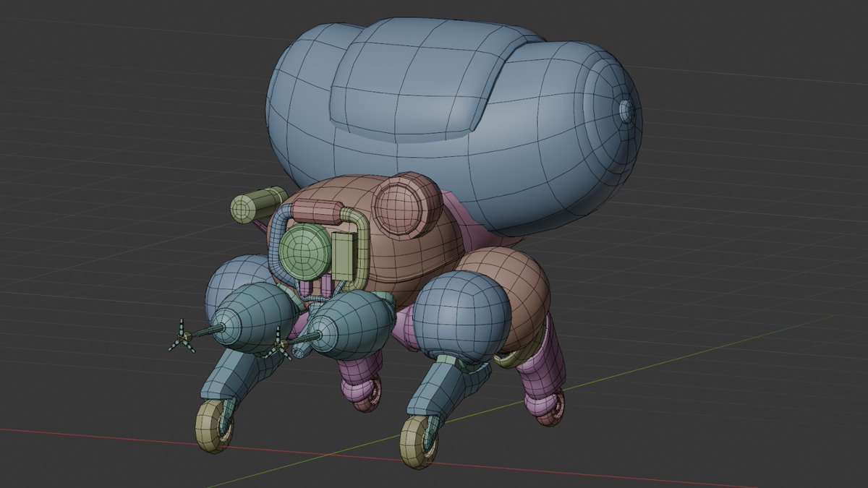Select the green rectangular plate beside the eye

point(345,257)
